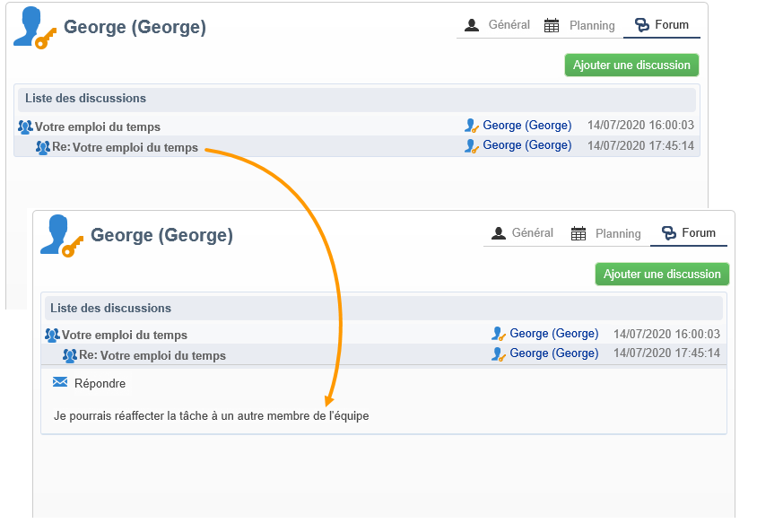Click the author icon next to the 17:45:14 post in the lower panel
The image size is (783, 532).
point(499,353)
